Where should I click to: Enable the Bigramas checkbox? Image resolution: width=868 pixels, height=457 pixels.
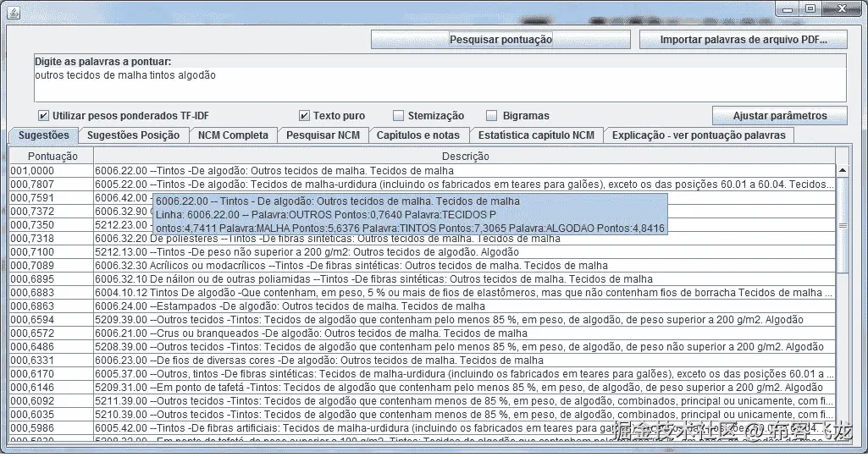491,116
